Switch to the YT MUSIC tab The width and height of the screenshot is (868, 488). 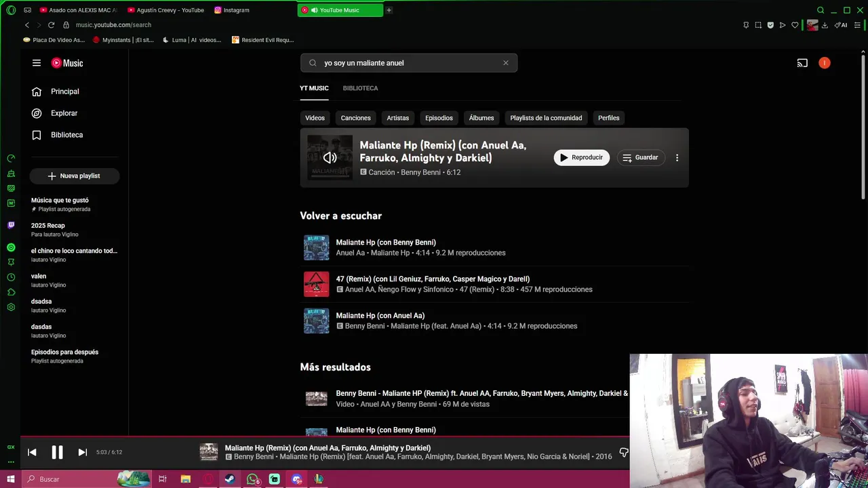coord(314,88)
